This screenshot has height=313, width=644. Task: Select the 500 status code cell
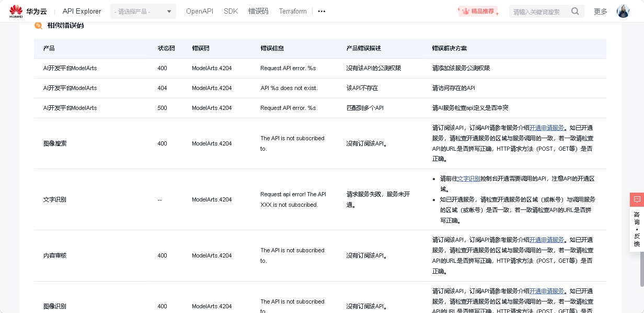pos(162,108)
